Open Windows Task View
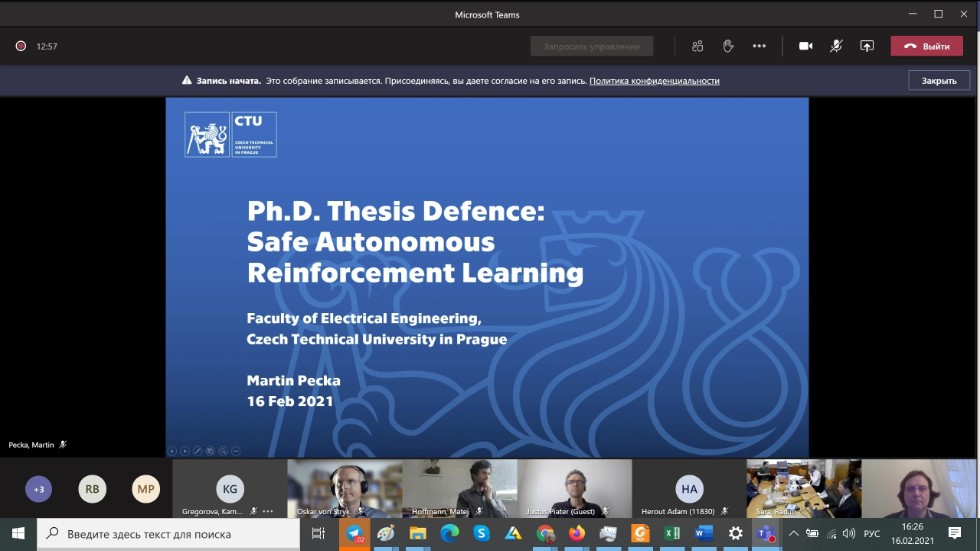Screen dimensions: 980x551 point(318,534)
